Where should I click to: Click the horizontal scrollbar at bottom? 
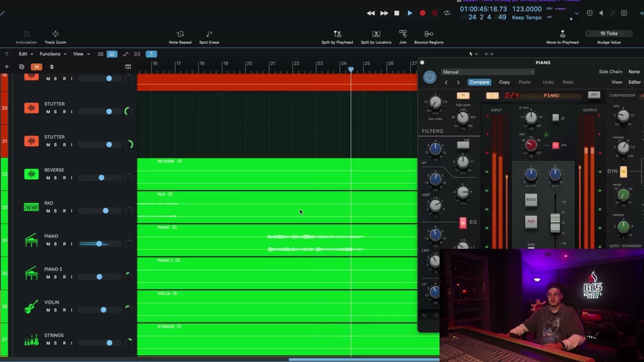[364, 359]
